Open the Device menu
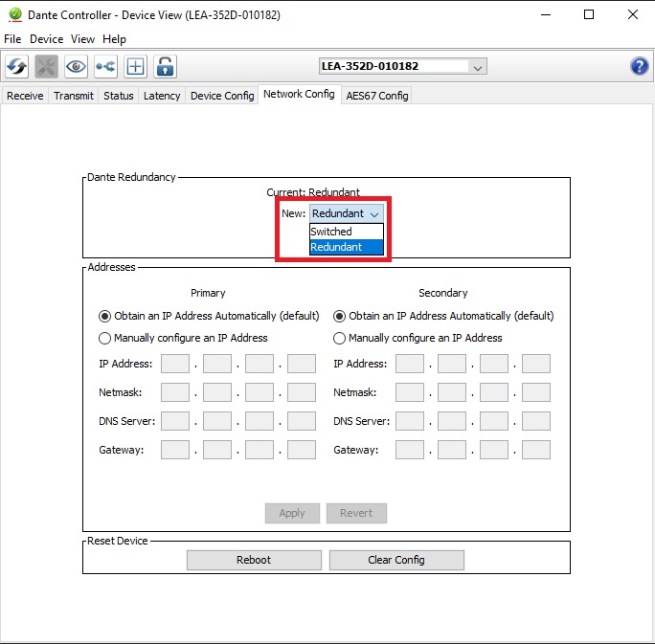This screenshot has width=655, height=644. (46, 39)
